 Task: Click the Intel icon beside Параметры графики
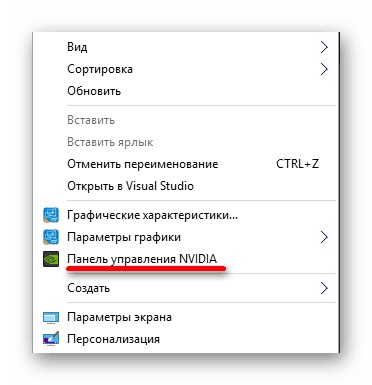pyautogui.click(x=51, y=237)
